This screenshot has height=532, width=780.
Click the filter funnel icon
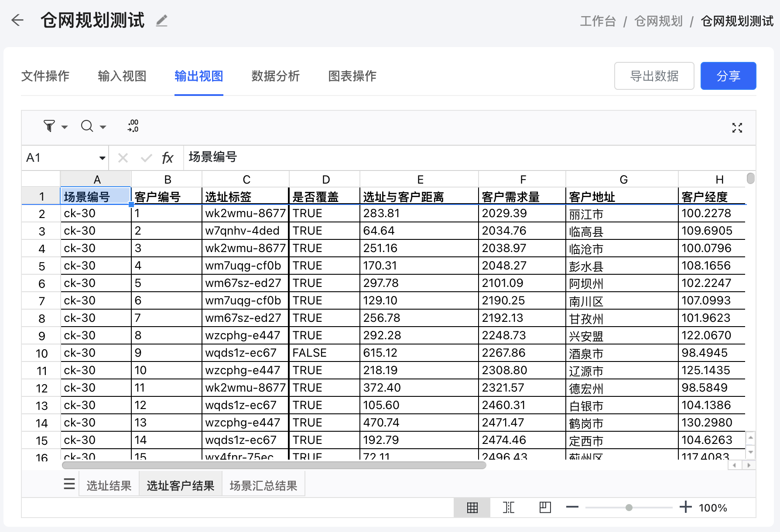(x=49, y=126)
